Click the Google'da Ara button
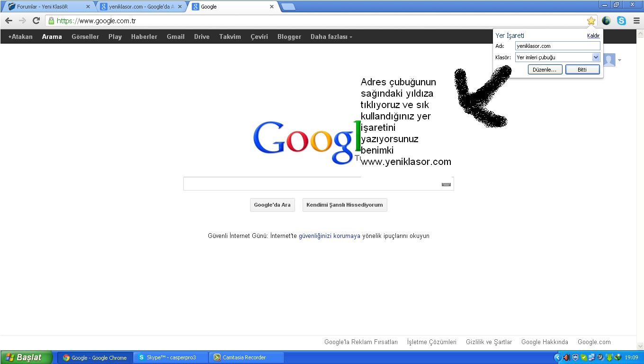 click(272, 205)
